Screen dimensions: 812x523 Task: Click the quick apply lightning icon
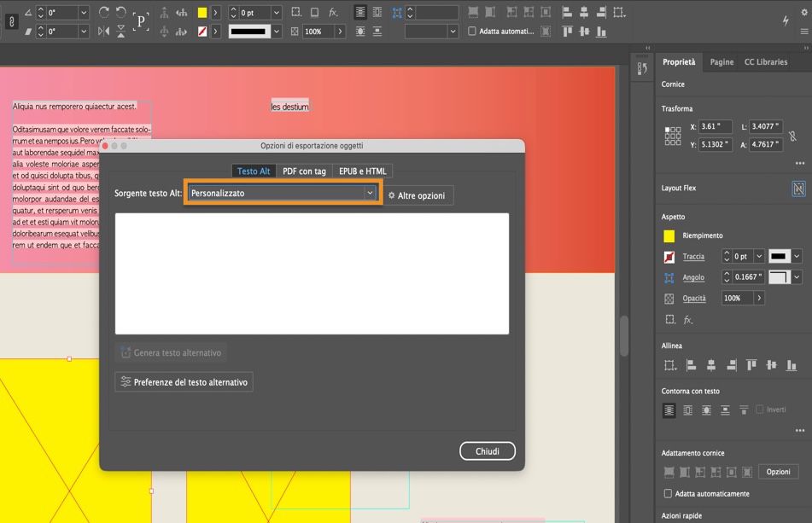coord(786,20)
